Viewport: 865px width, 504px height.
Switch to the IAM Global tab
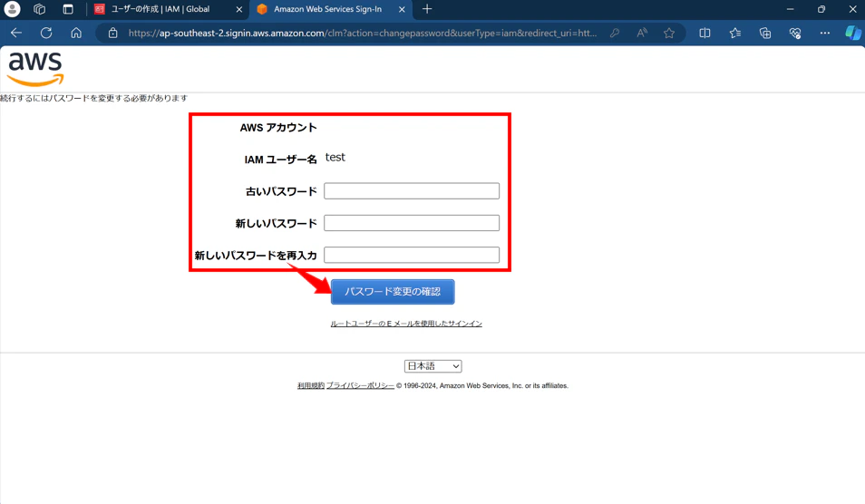point(169,9)
